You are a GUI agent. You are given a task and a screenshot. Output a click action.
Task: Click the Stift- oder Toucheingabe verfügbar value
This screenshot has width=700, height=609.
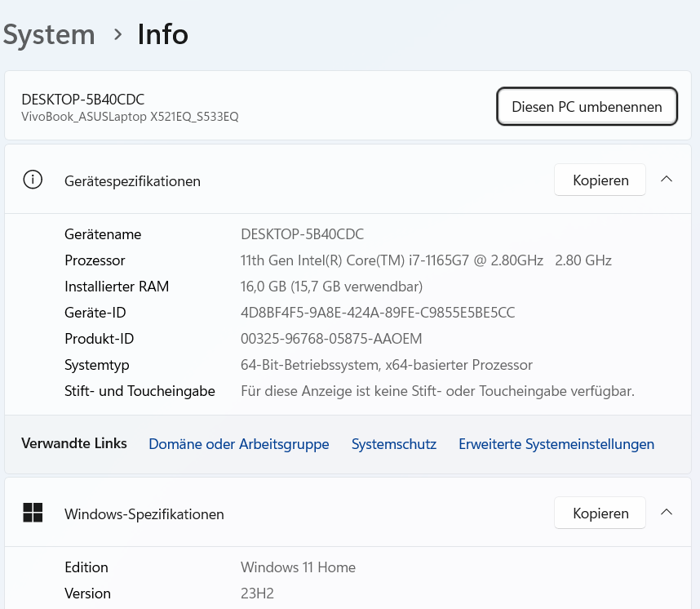tap(437, 391)
